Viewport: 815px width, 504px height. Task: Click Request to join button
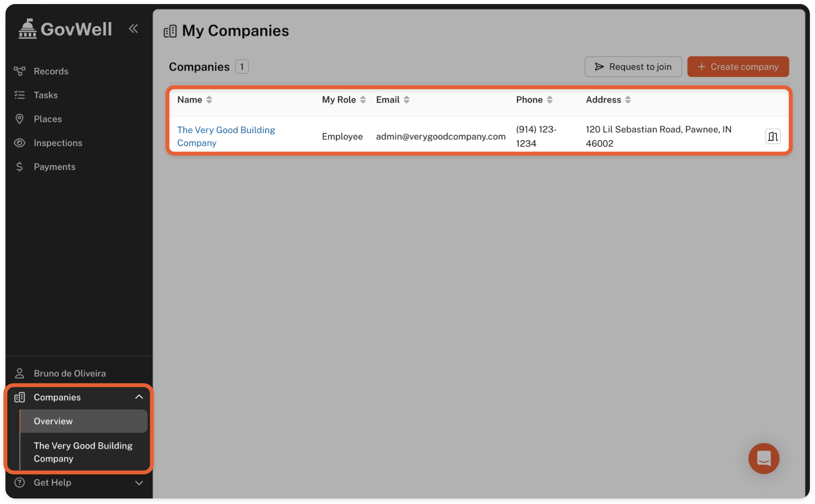click(x=633, y=67)
